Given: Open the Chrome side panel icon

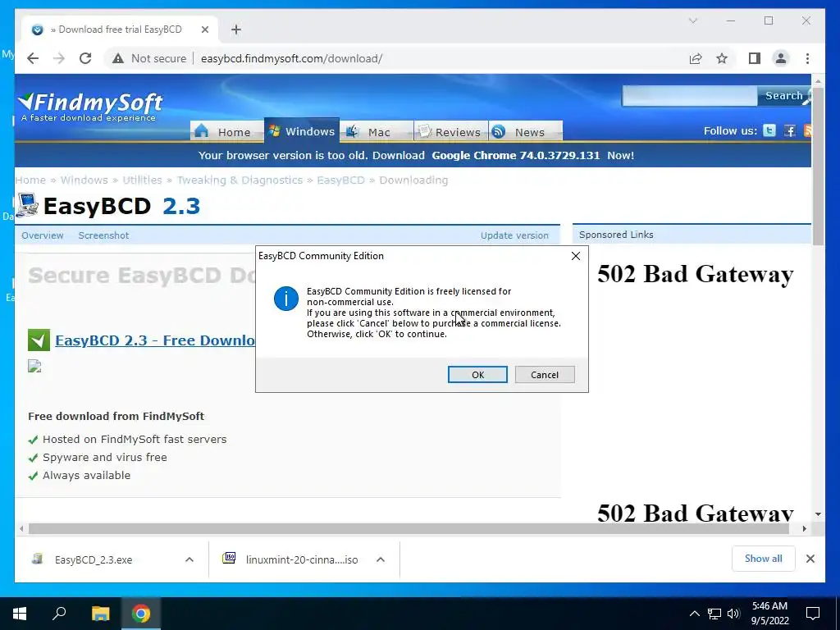Looking at the screenshot, I should tap(755, 58).
